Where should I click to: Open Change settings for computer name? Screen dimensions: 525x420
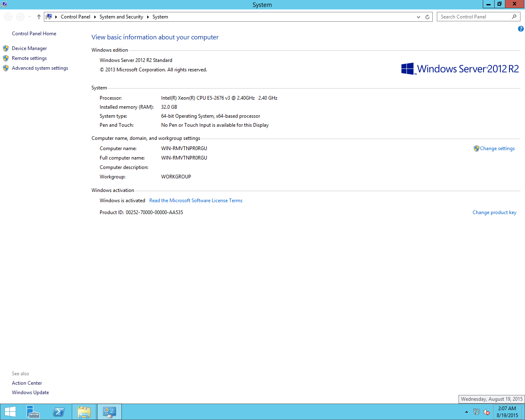pyautogui.click(x=497, y=148)
